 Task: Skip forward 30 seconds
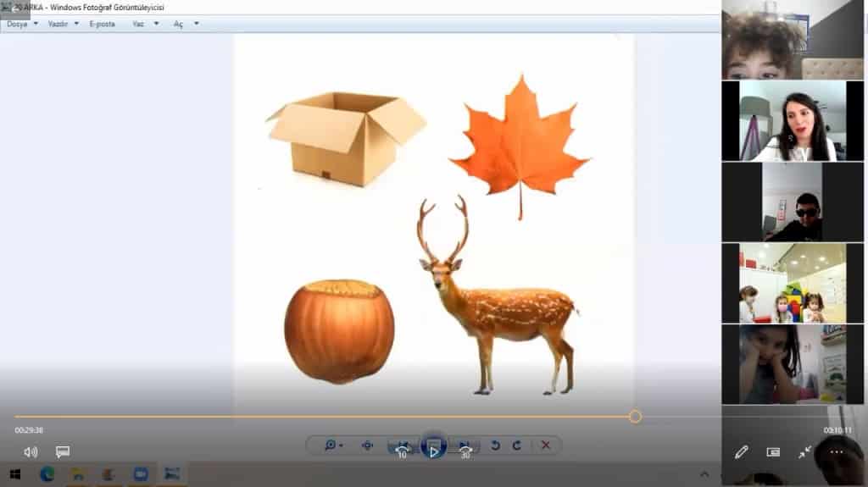click(465, 451)
